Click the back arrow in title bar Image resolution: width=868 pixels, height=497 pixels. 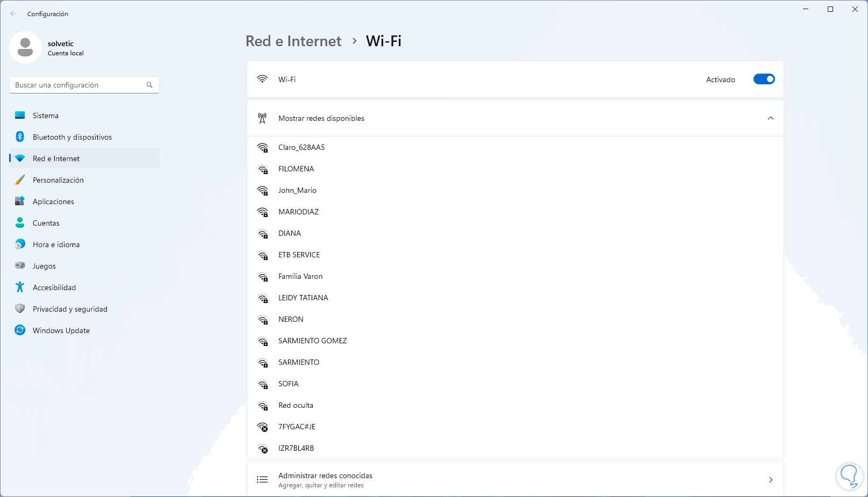coord(13,14)
